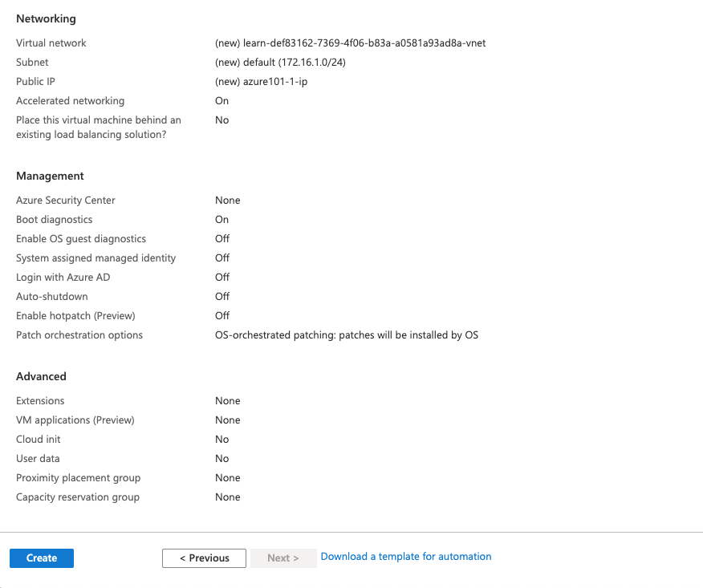Click the OS-orchestrated patching value text
The image size is (703, 588).
[x=346, y=335]
